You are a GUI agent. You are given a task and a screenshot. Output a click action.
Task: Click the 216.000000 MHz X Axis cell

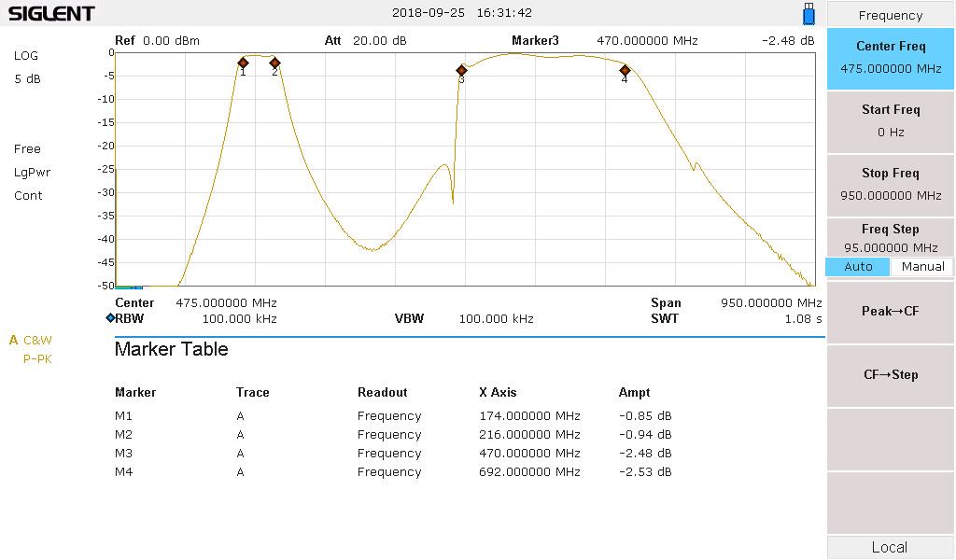(x=529, y=435)
